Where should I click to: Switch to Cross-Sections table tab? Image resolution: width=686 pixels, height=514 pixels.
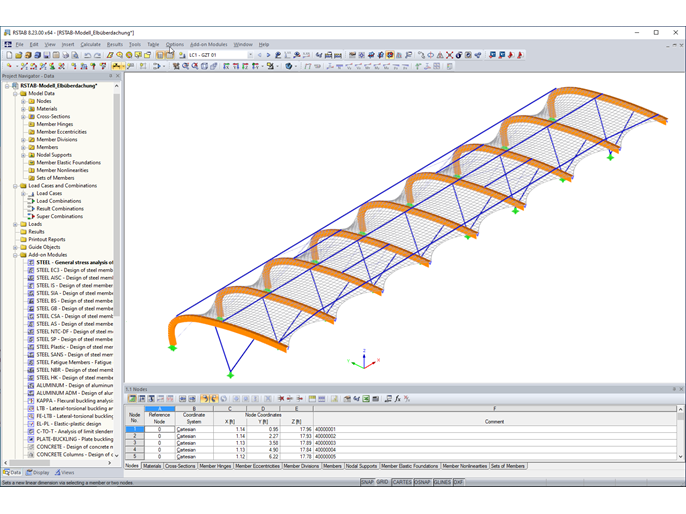click(180, 466)
